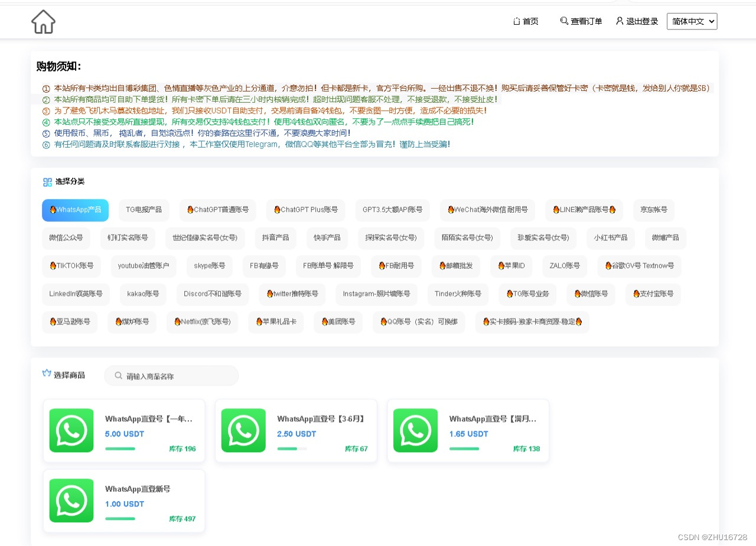The image size is (756, 546).
Task: Select the skype账号 category
Action: [x=210, y=266]
